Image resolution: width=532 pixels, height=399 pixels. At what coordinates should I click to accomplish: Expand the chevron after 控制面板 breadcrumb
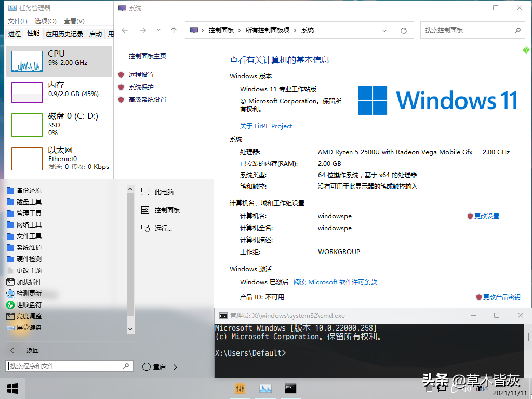click(x=239, y=30)
